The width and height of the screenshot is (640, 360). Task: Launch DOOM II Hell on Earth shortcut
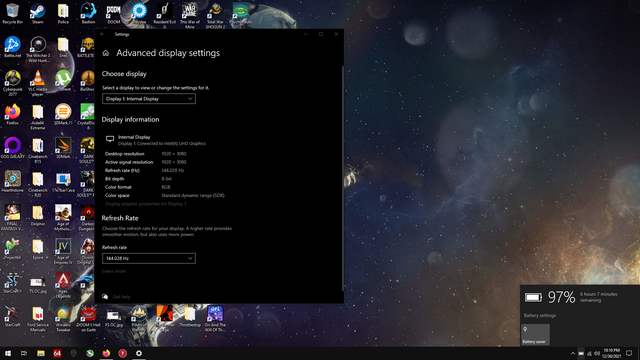click(88, 318)
